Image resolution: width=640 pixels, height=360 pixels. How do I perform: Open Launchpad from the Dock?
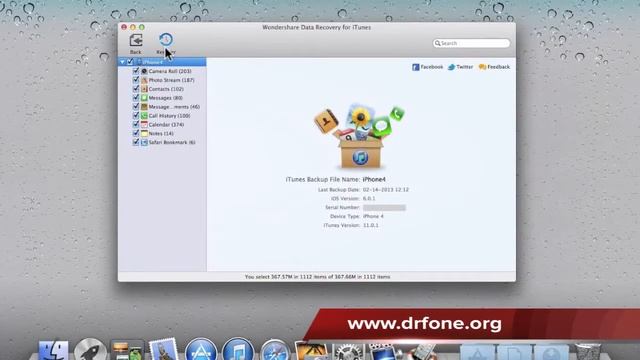90,350
